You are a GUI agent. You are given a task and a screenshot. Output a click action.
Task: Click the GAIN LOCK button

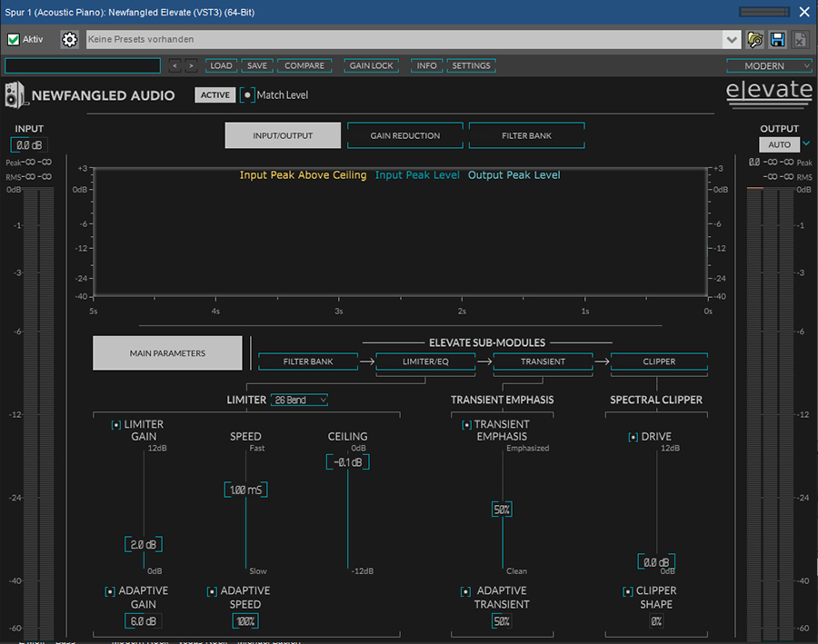[x=371, y=65]
